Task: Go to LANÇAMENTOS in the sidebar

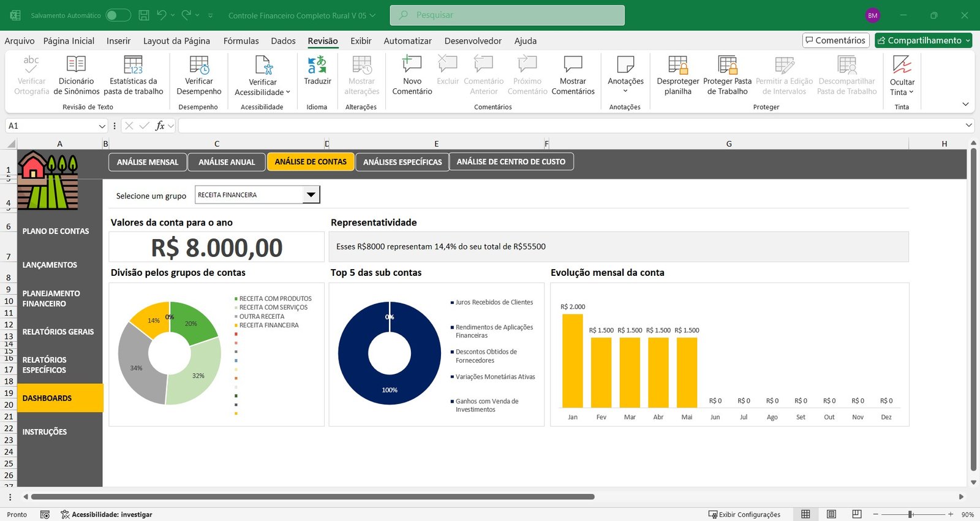Action: [50, 265]
